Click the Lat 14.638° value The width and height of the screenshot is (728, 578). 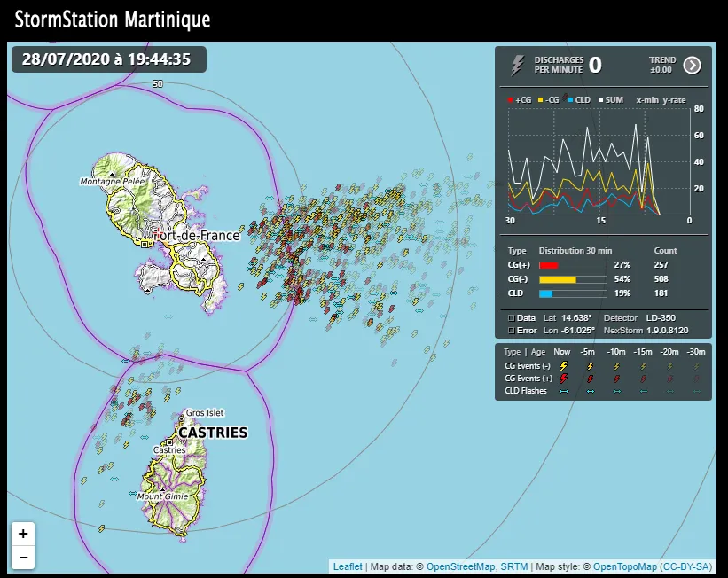point(576,318)
